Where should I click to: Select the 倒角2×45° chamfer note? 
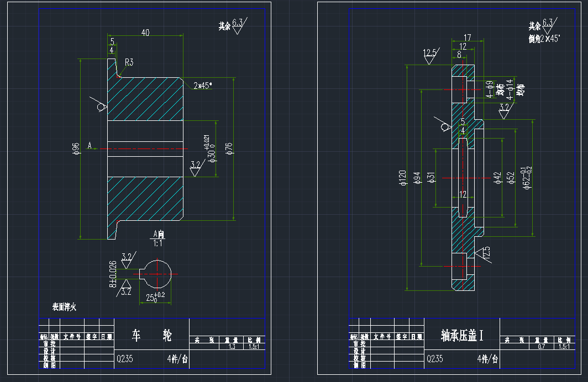point(544,39)
